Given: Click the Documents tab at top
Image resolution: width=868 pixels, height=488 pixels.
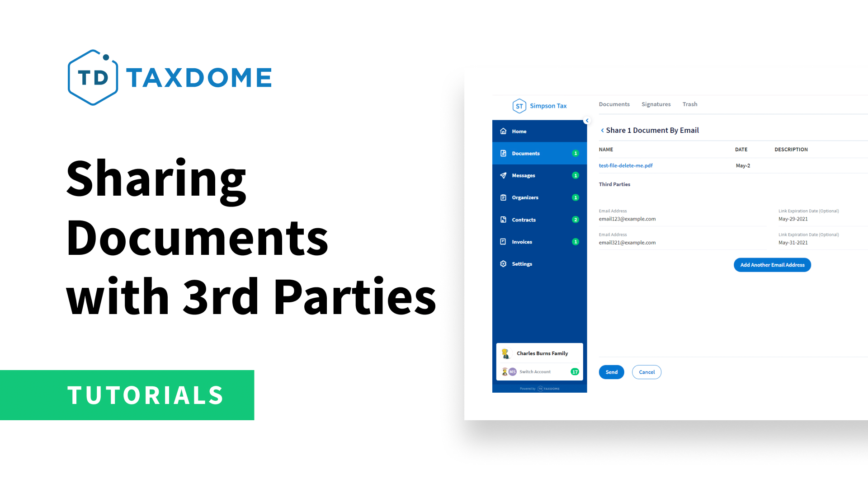Looking at the screenshot, I should coord(614,104).
